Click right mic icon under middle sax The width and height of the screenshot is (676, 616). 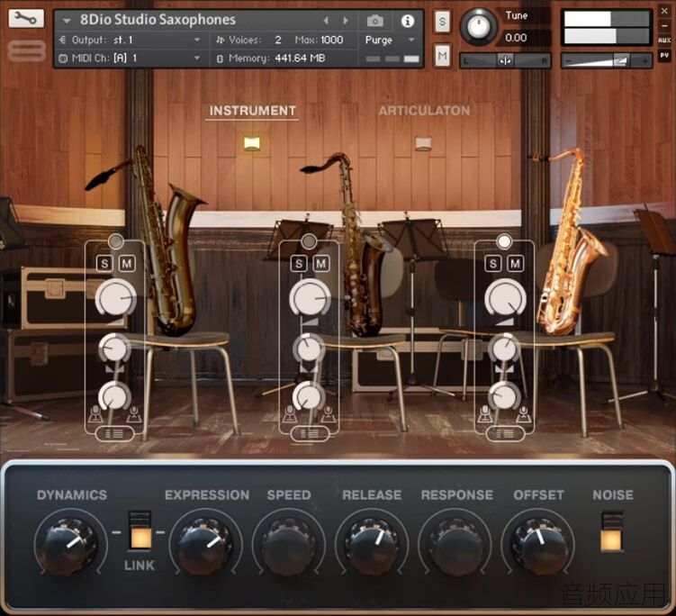(x=328, y=414)
